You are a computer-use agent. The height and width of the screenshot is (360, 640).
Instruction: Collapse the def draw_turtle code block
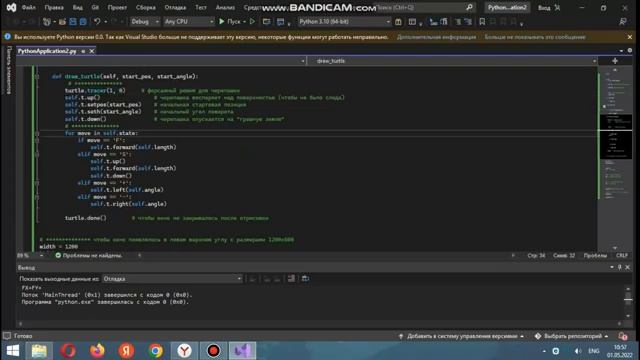37,76
